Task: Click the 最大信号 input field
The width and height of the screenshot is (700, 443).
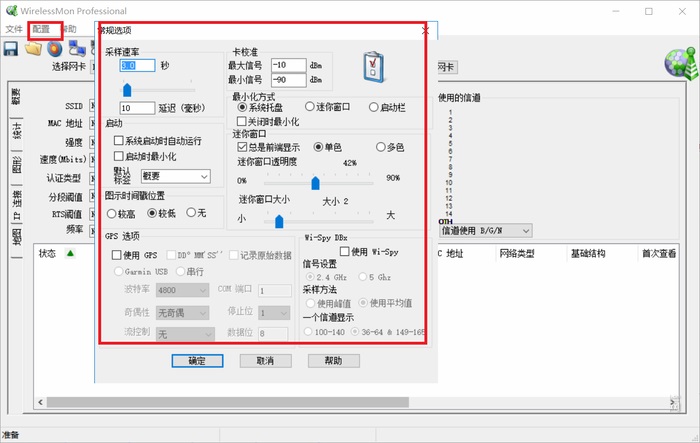Action: point(289,65)
